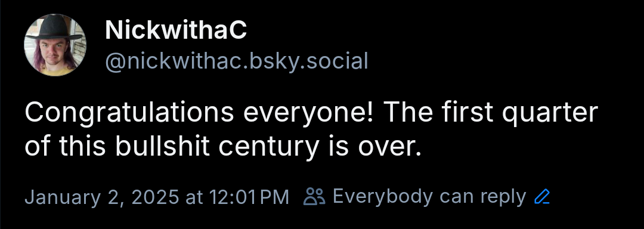Click the NickwithaC display name
Image resolution: width=644 pixels, height=229 pixels.
pos(176,30)
